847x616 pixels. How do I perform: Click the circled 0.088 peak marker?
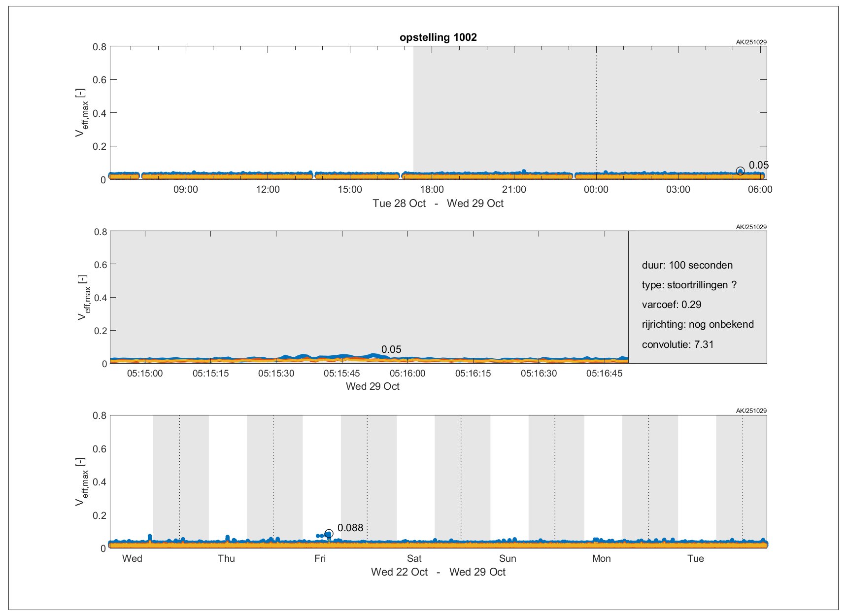pos(329,534)
